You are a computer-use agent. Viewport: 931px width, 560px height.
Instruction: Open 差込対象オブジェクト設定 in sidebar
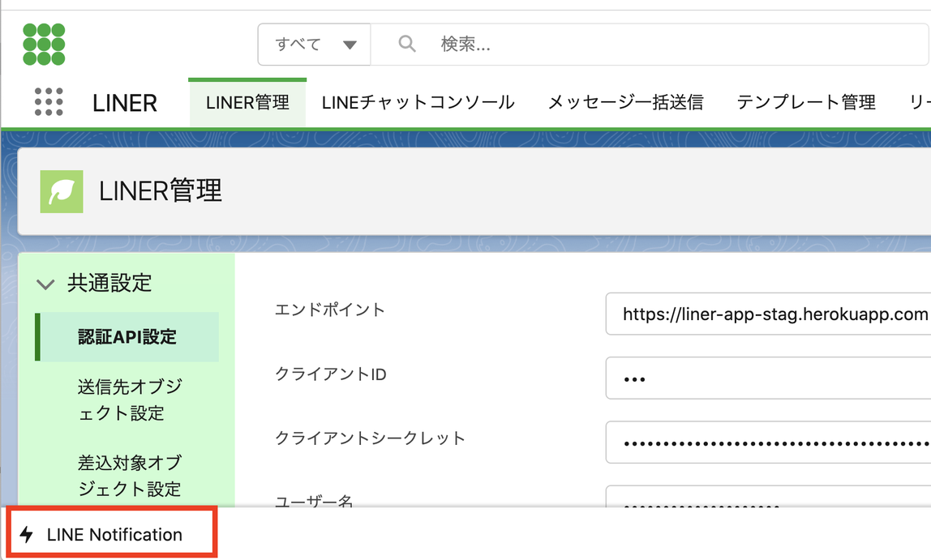tap(130, 476)
